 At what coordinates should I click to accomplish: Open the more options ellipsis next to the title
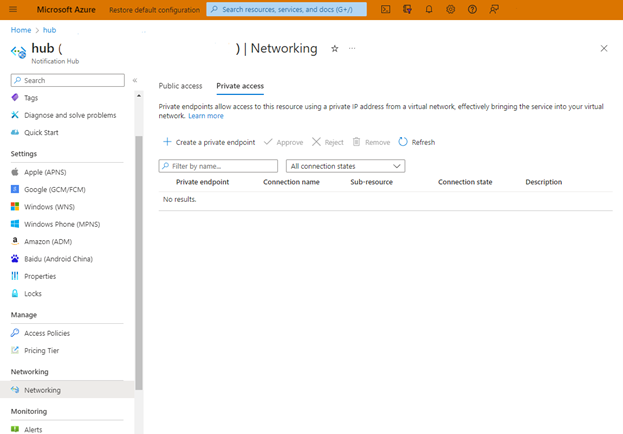(x=352, y=48)
